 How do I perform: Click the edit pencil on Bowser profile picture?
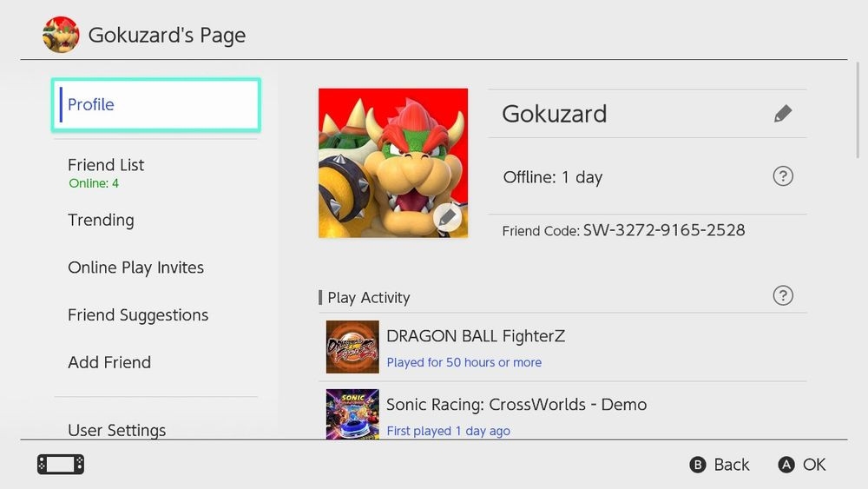[x=447, y=217]
